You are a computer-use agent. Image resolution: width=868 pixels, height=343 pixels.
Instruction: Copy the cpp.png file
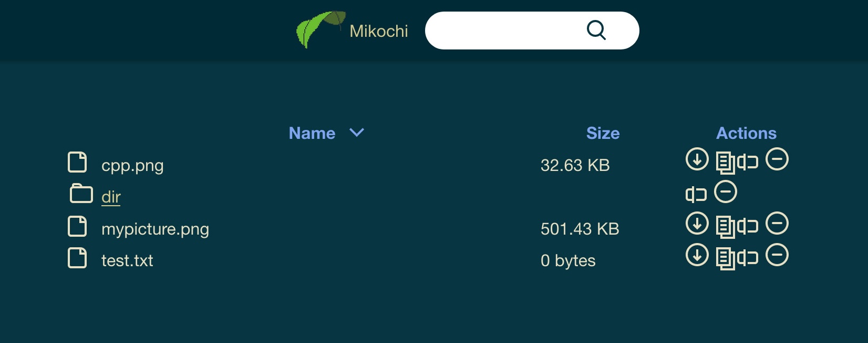(726, 163)
